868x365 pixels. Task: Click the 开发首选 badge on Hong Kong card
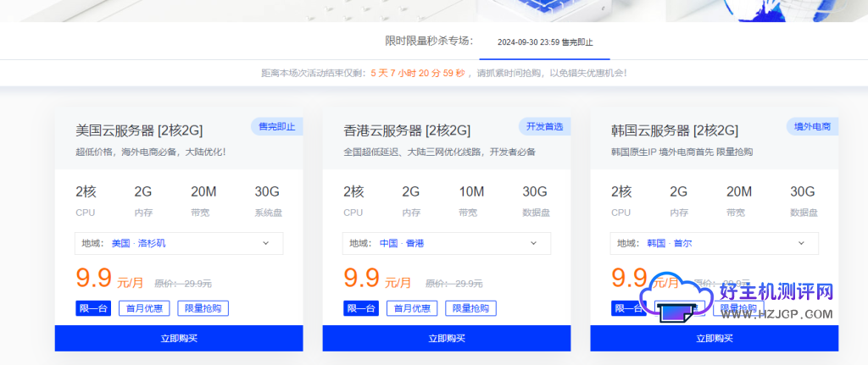543,127
